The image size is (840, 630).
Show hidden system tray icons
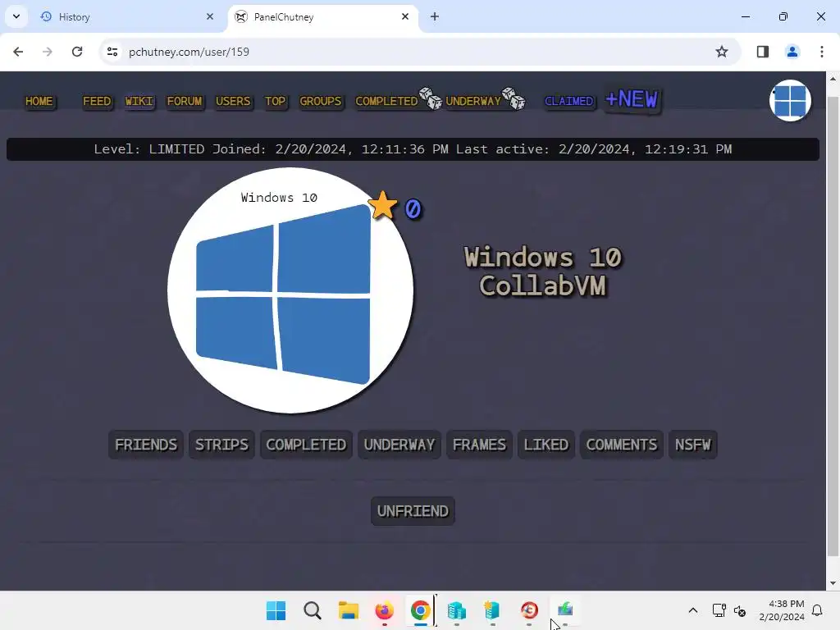point(692,610)
